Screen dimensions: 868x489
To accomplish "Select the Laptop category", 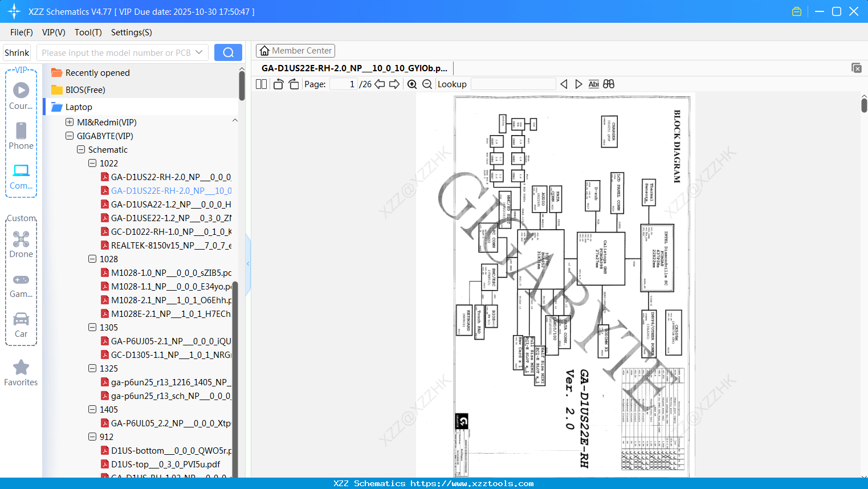I will point(79,107).
